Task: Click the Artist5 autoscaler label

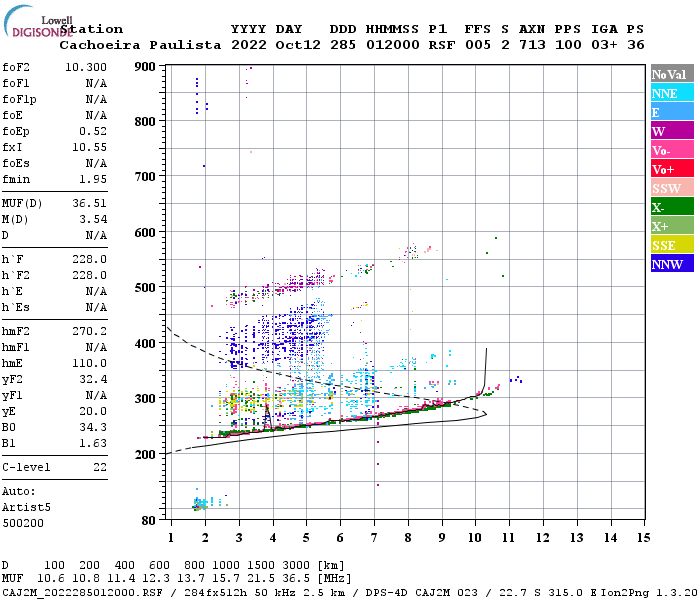Action: [26, 508]
